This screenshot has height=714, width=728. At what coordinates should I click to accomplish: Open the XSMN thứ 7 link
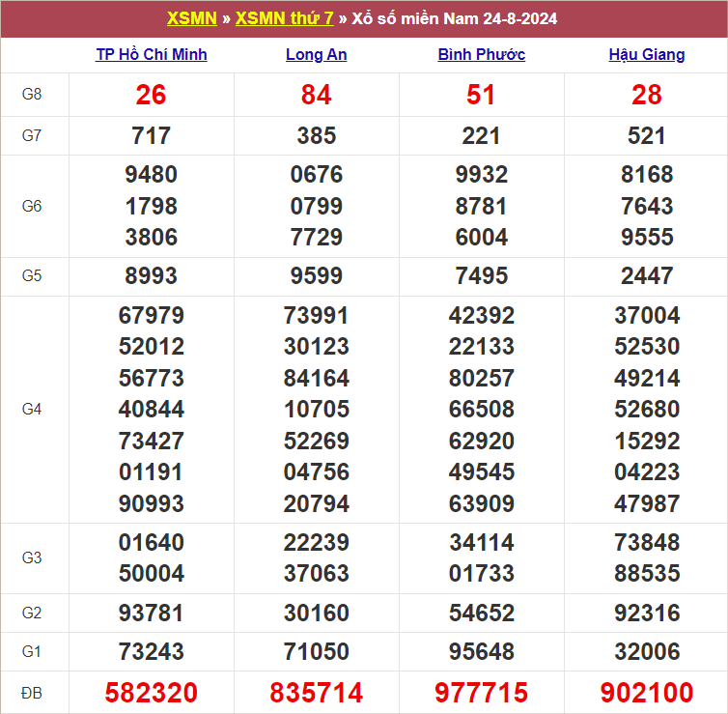285,19
